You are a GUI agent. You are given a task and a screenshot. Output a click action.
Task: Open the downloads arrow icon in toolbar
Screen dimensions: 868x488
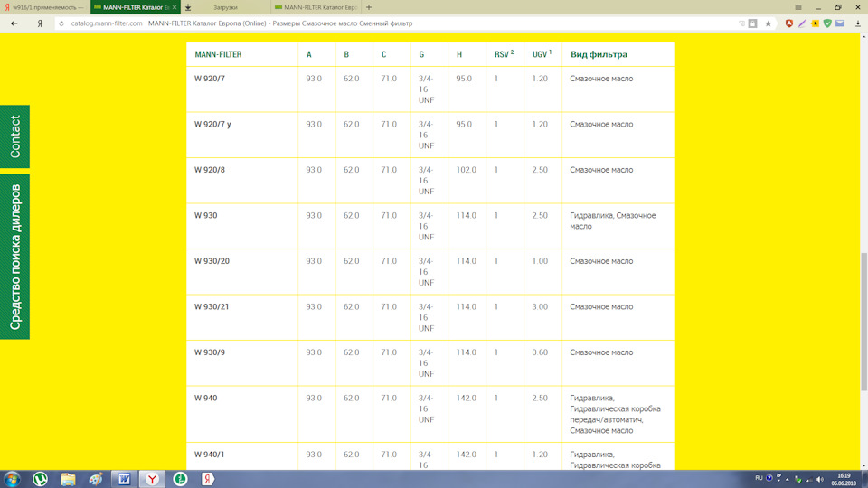pos(857,23)
